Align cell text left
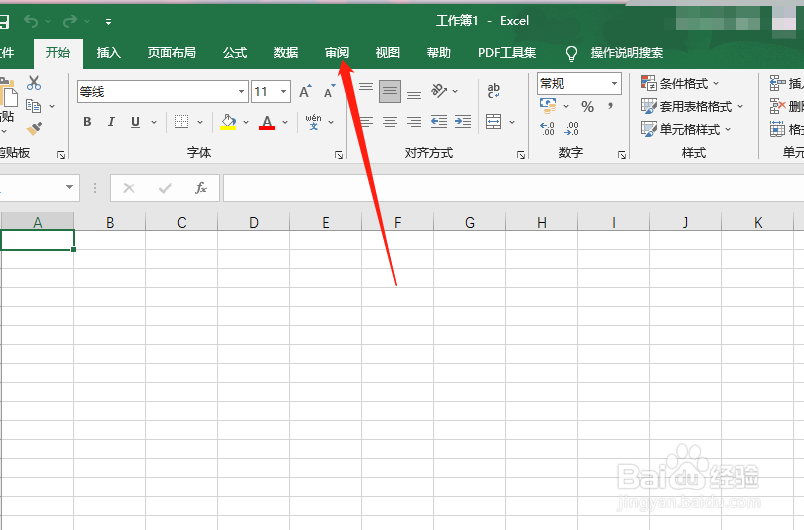The height and width of the screenshot is (530, 804). 366,122
